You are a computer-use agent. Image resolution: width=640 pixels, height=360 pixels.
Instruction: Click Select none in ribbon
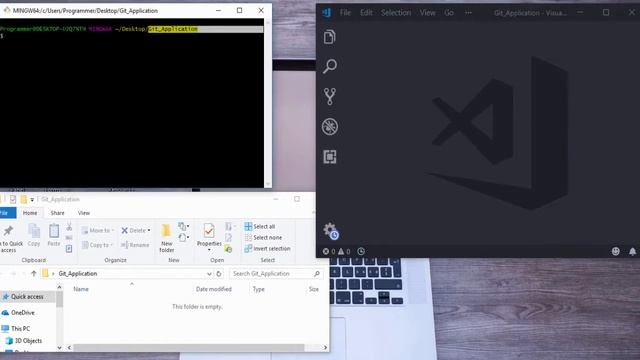click(263, 237)
